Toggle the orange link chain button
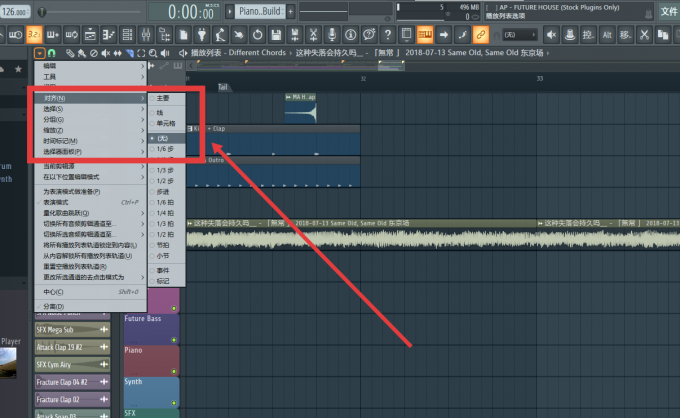Screen dimensions: 680x418 coord(481,35)
